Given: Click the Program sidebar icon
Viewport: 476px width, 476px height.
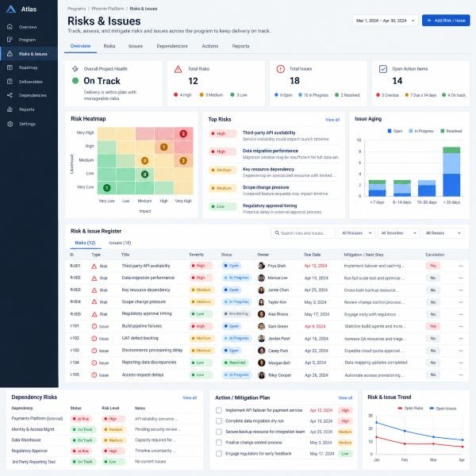Looking at the screenshot, I should click(10, 40).
